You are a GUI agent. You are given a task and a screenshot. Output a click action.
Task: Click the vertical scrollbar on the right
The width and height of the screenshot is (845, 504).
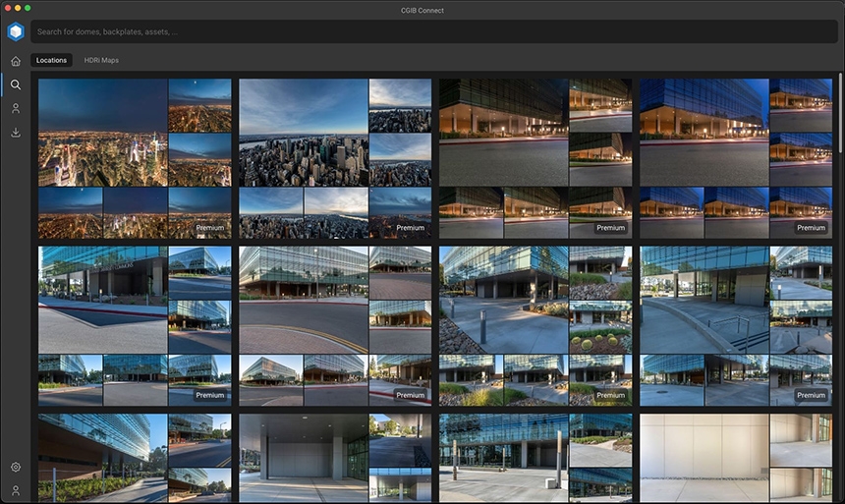click(840, 113)
